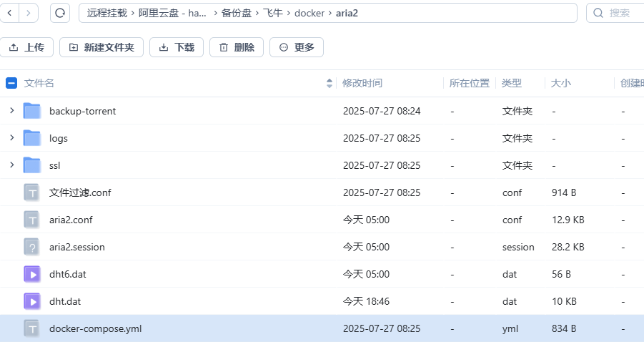Select the backup-torrent file name
The image size is (644, 342).
click(x=82, y=111)
